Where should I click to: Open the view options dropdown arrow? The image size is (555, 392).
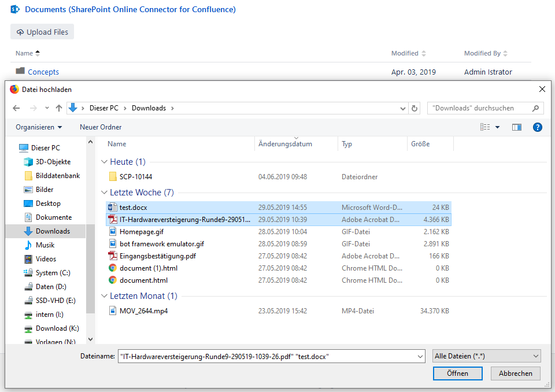pos(497,127)
